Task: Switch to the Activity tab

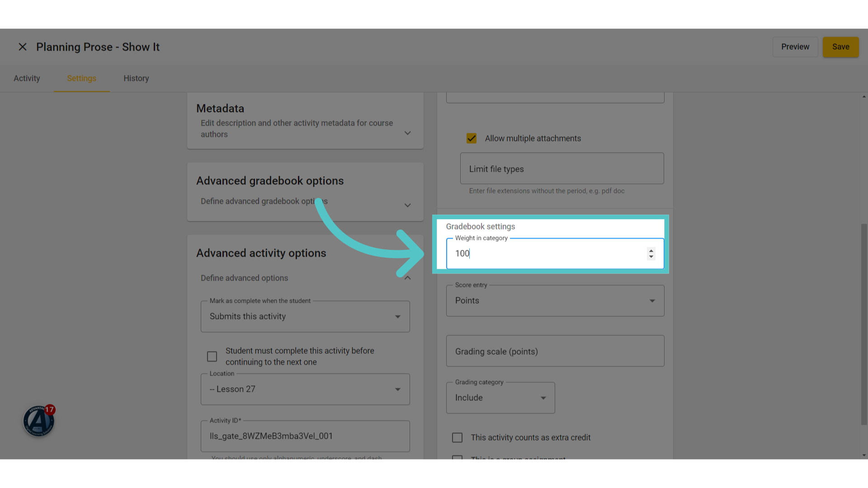Action: (x=27, y=79)
